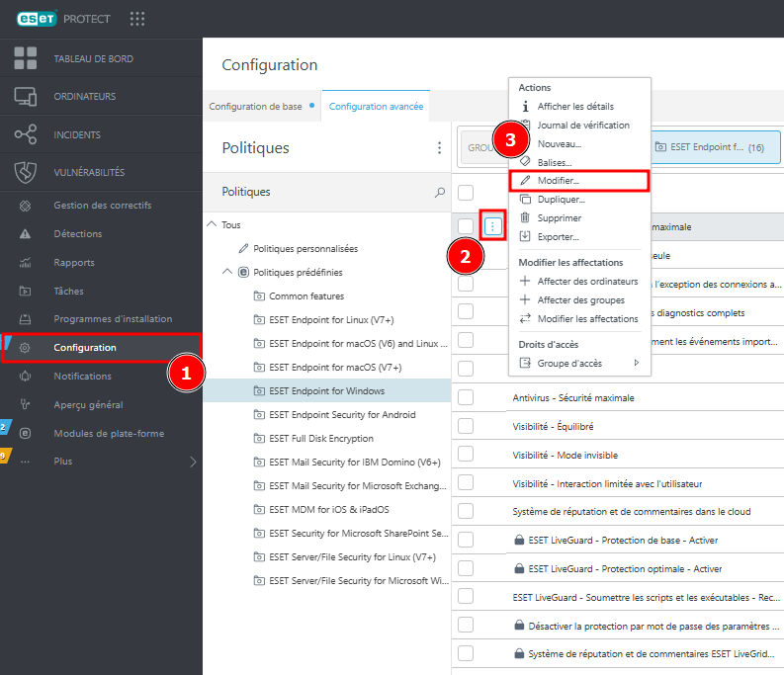784x675 pixels.
Task: Select ESET MDM for iOS & iPadOS
Action: click(x=328, y=509)
